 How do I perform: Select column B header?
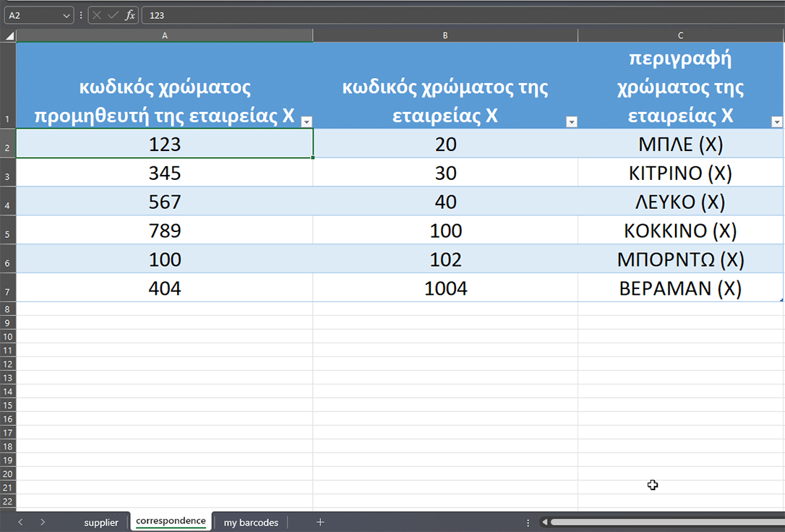[x=445, y=35]
